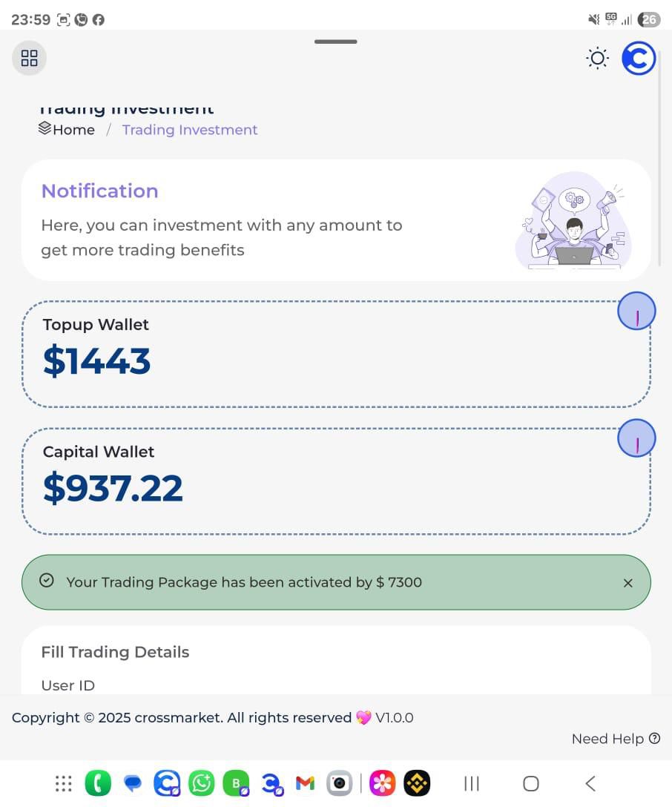Open the crossmarket profile logo icon

tap(639, 58)
